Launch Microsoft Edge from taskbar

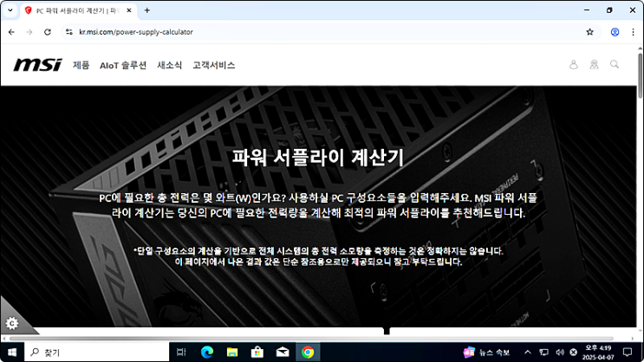pos(206,352)
